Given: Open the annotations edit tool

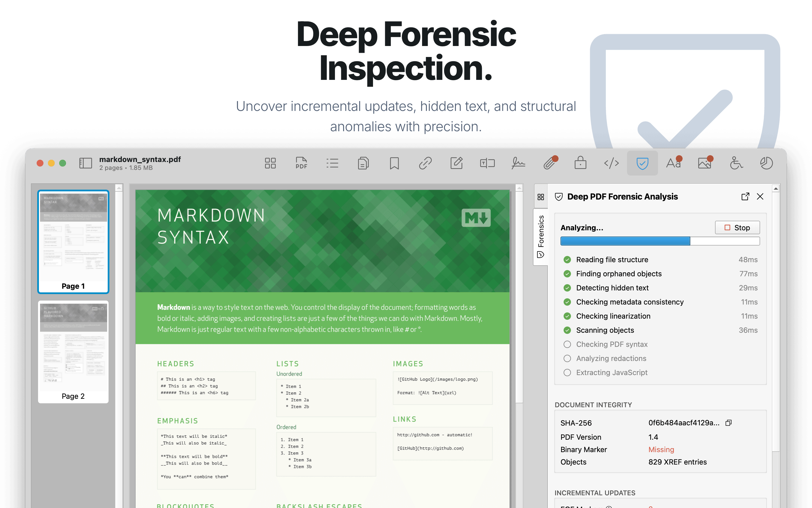Looking at the screenshot, I should [x=456, y=163].
